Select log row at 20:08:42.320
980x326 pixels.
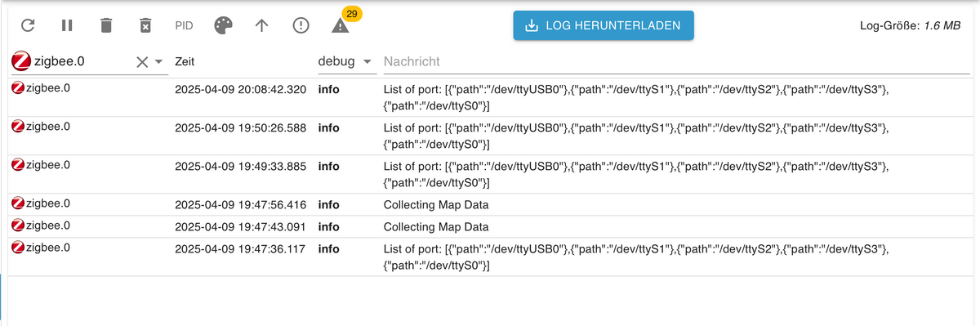490,96
